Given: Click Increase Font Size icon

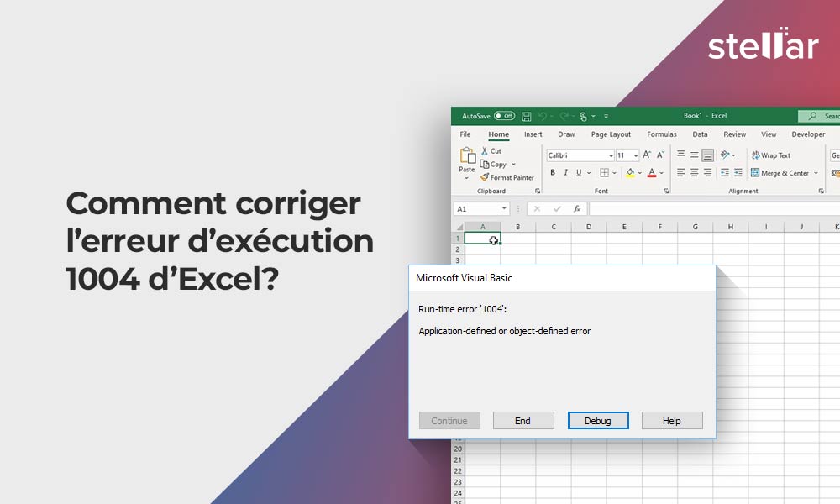Looking at the screenshot, I should 647,155.
